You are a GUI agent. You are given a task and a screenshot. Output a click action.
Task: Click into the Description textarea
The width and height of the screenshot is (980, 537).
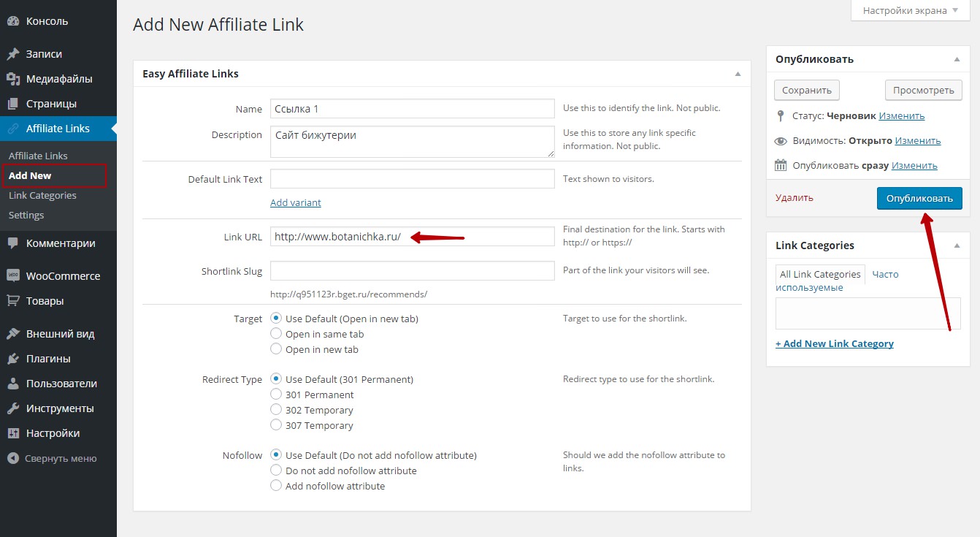(x=413, y=141)
